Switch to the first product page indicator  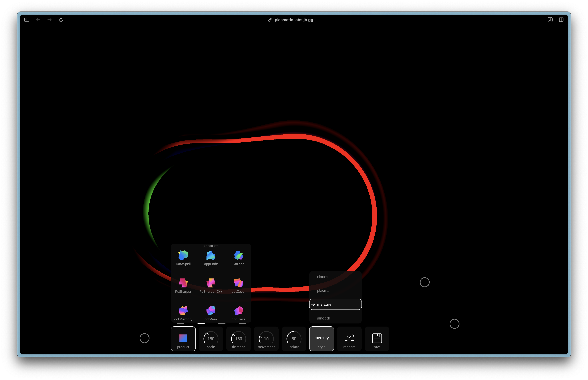pos(180,323)
